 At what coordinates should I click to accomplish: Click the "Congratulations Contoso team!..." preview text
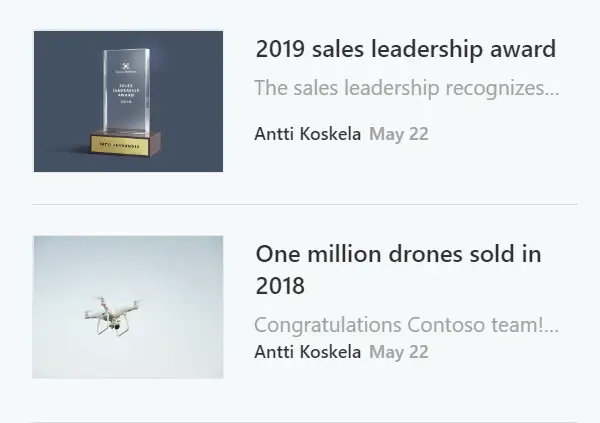pos(406,325)
